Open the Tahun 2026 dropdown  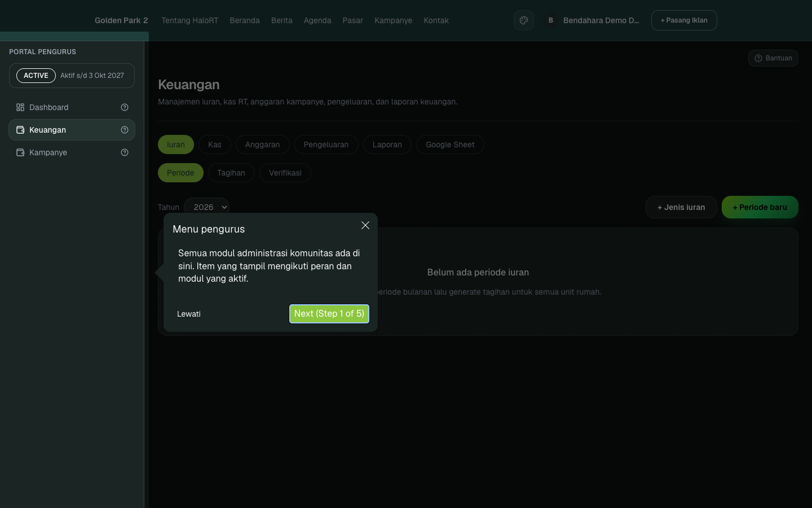coord(206,207)
